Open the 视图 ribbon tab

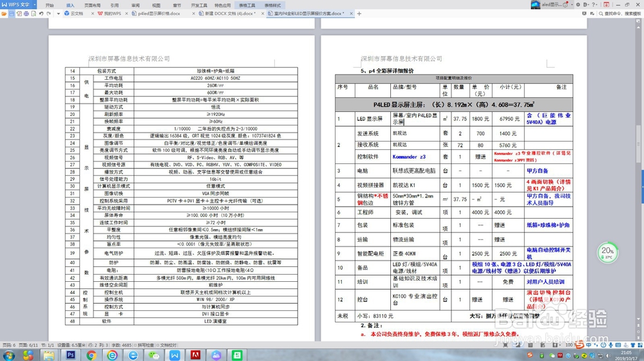(156, 5)
